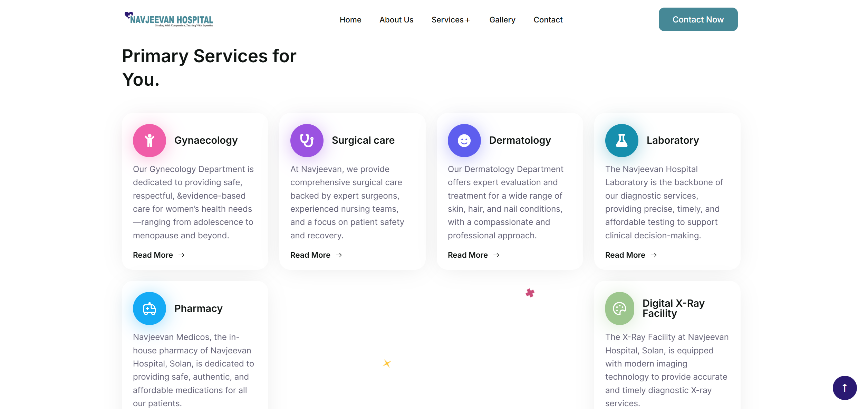Go to the About Us page
Viewport: 868px width, 409px height.
396,20
